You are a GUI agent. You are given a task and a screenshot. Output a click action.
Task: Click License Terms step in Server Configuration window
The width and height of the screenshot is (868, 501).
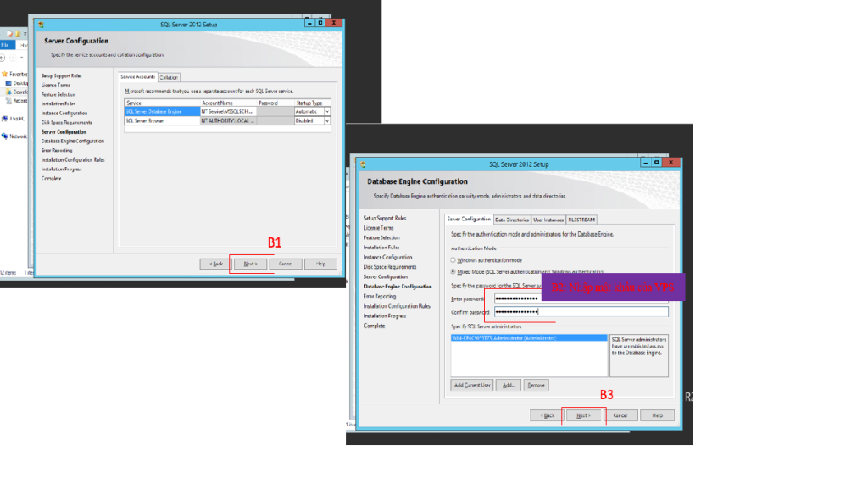55,86
